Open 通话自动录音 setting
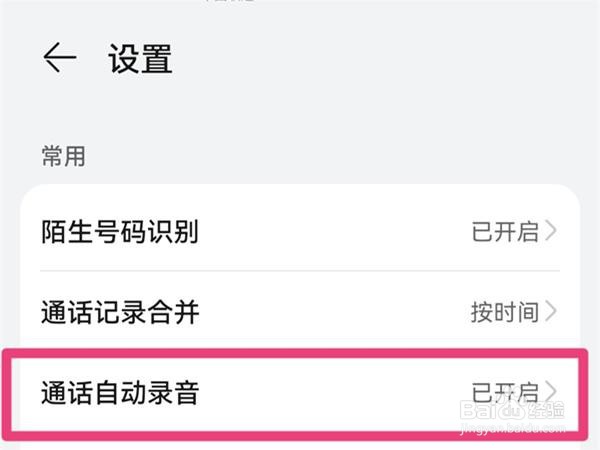 tap(119, 392)
